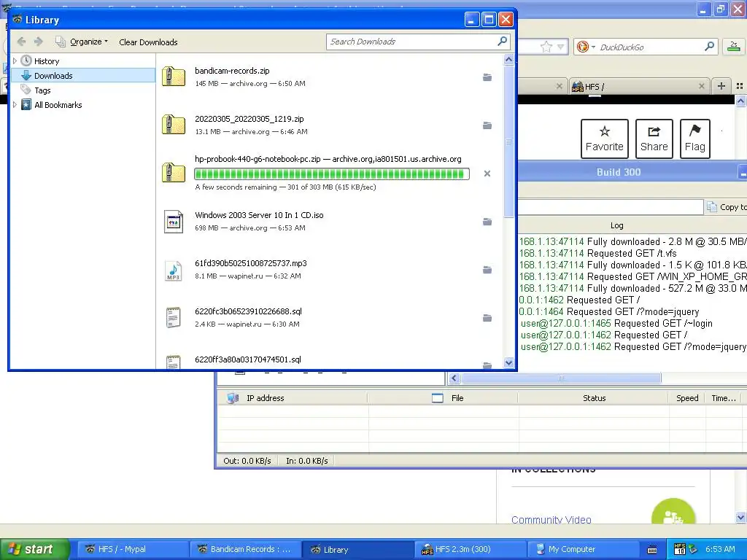Click scroll up arrow in downloads list
747x560 pixels.
pos(508,60)
